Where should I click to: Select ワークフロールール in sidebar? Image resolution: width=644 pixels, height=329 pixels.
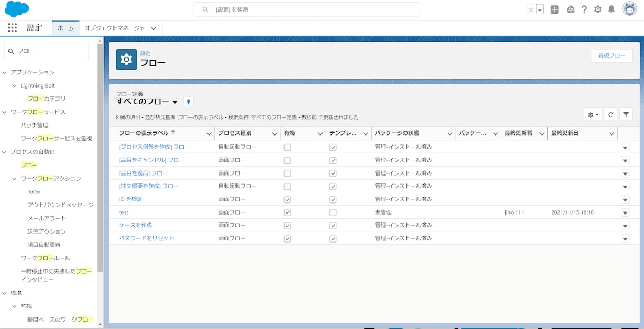(x=45, y=258)
